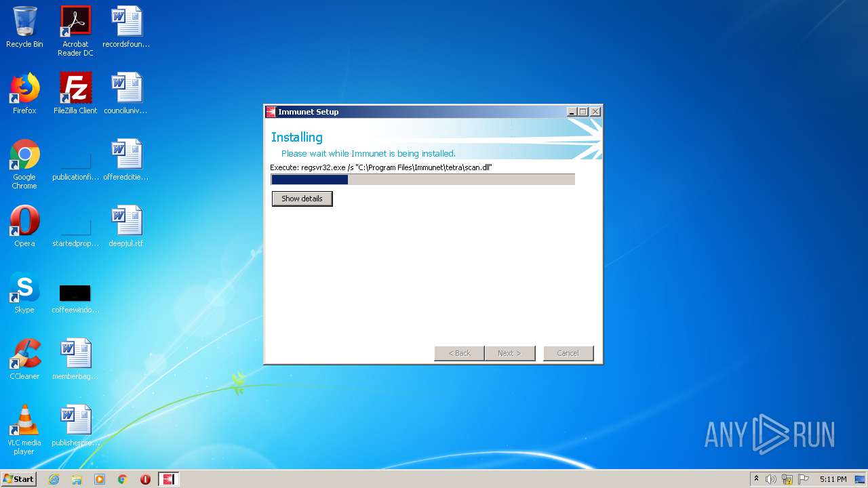Open the Action Center flag icon

coord(804,479)
